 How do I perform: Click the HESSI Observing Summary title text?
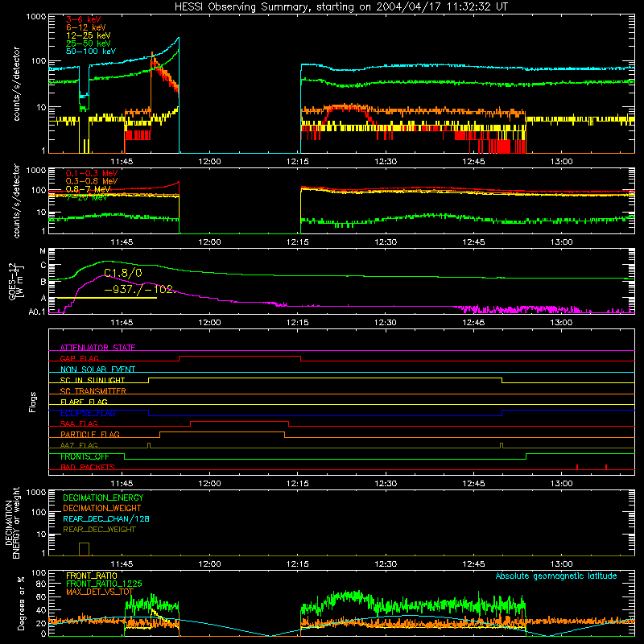click(x=341, y=7)
